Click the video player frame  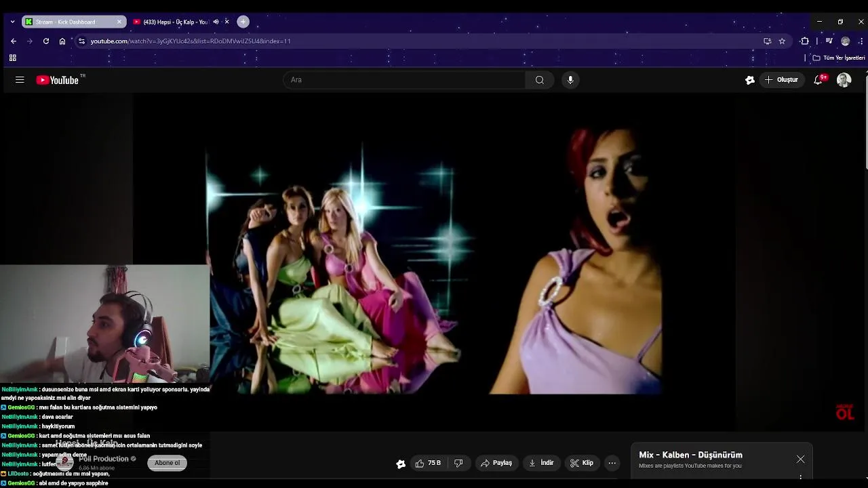(x=434, y=261)
